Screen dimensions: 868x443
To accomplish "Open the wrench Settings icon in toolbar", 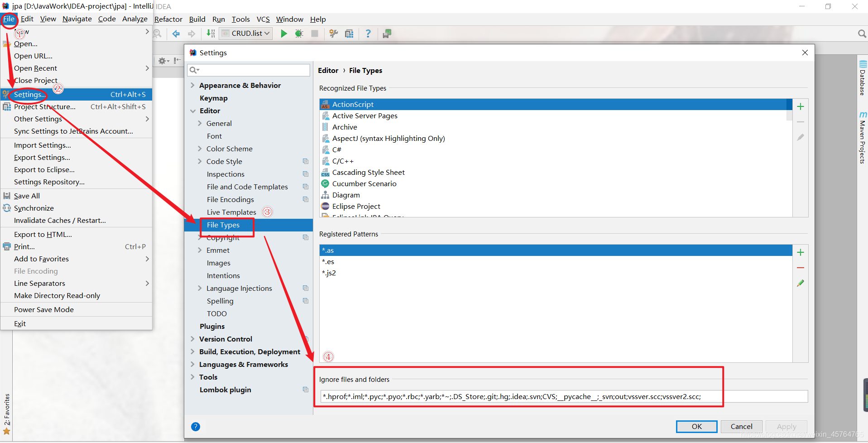I will pyautogui.click(x=334, y=34).
